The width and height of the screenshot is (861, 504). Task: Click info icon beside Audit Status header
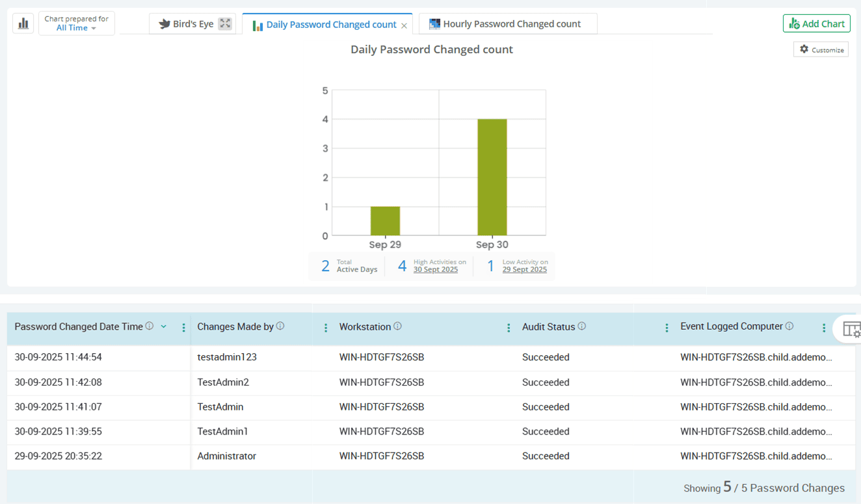tap(582, 326)
